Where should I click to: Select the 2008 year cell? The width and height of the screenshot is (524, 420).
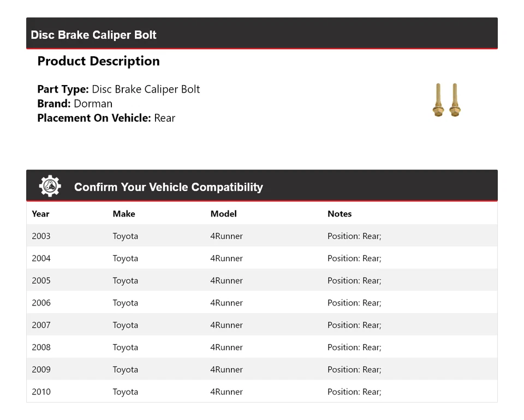tap(41, 347)
